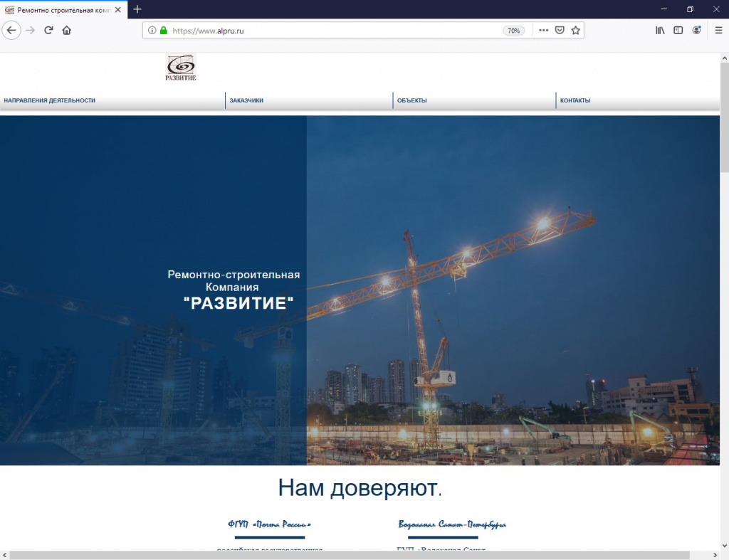
Task: Bookmark this page with the star
Action: coord(575,31)
